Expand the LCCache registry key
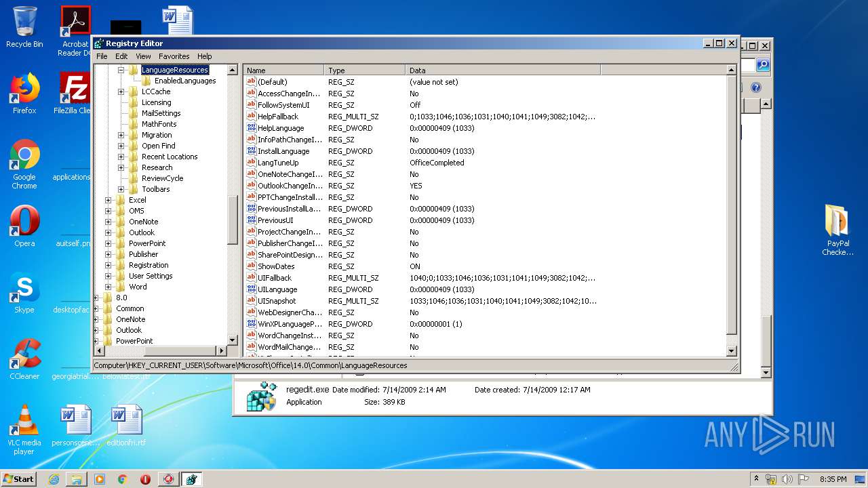868x488 pixels. [x=121, y=91]
